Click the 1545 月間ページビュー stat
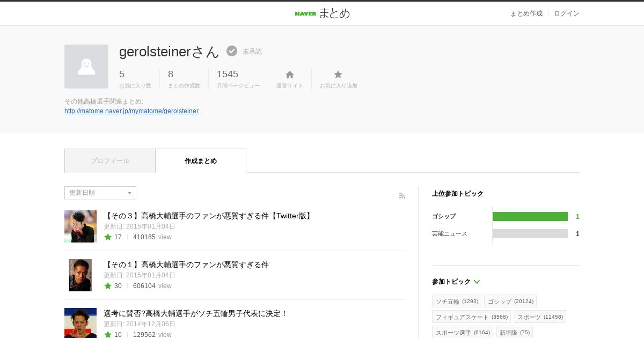 [238, 79]
